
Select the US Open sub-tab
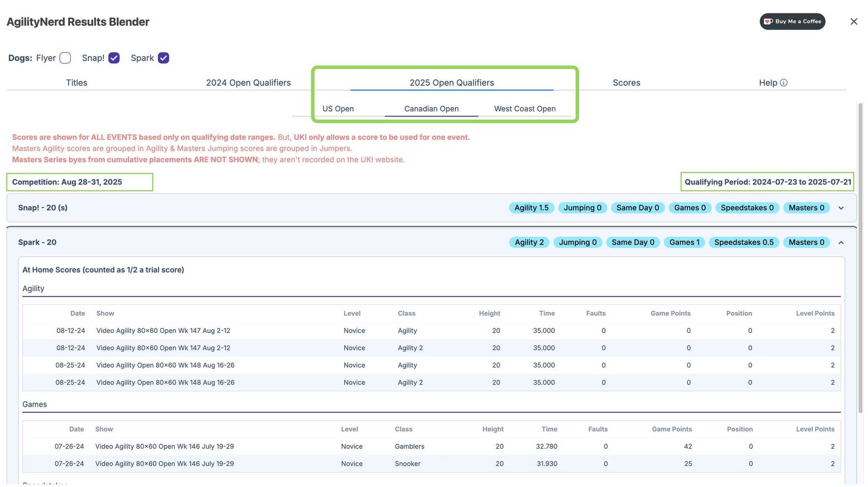point(338,108)
